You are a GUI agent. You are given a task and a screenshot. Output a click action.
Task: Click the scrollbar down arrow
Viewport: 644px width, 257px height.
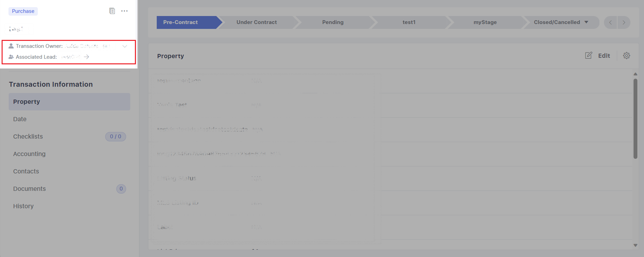(635, 245)
